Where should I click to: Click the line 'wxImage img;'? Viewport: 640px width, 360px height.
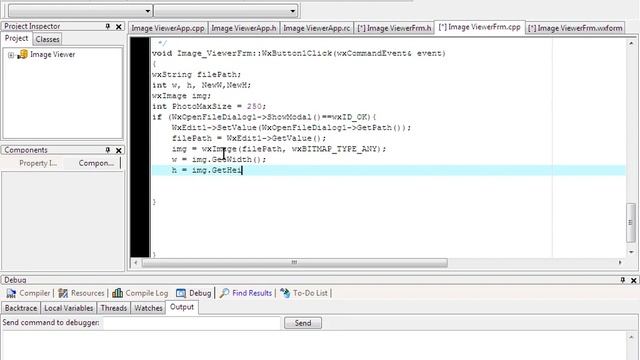[181, 96]
